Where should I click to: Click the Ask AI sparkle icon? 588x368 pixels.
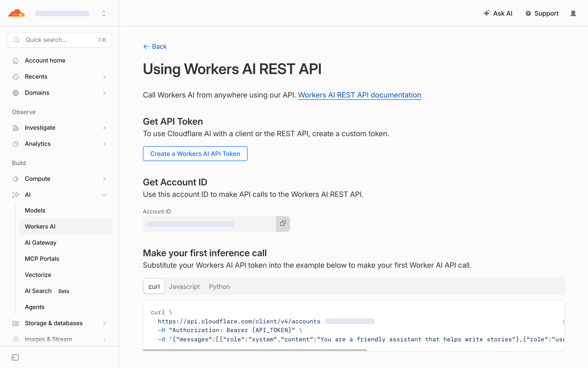[x=487, y=13]
